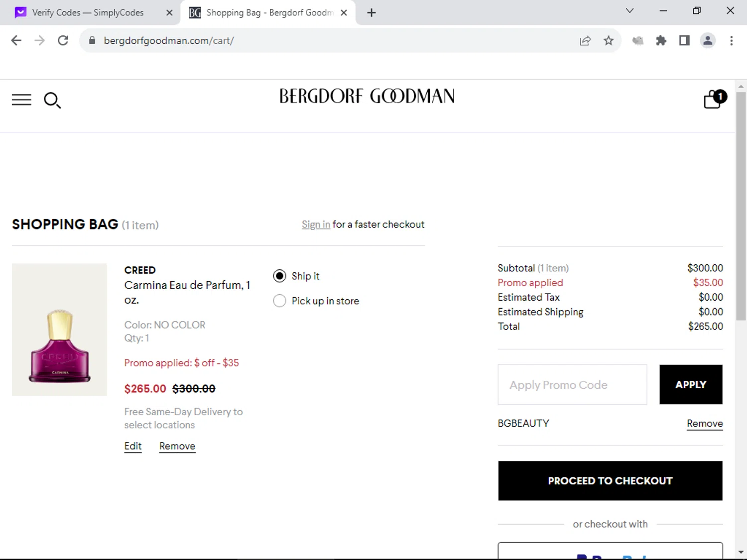Click the 'or checkout with' text
This screenshot has width=747, height=560.
click(x=610, y=524)
